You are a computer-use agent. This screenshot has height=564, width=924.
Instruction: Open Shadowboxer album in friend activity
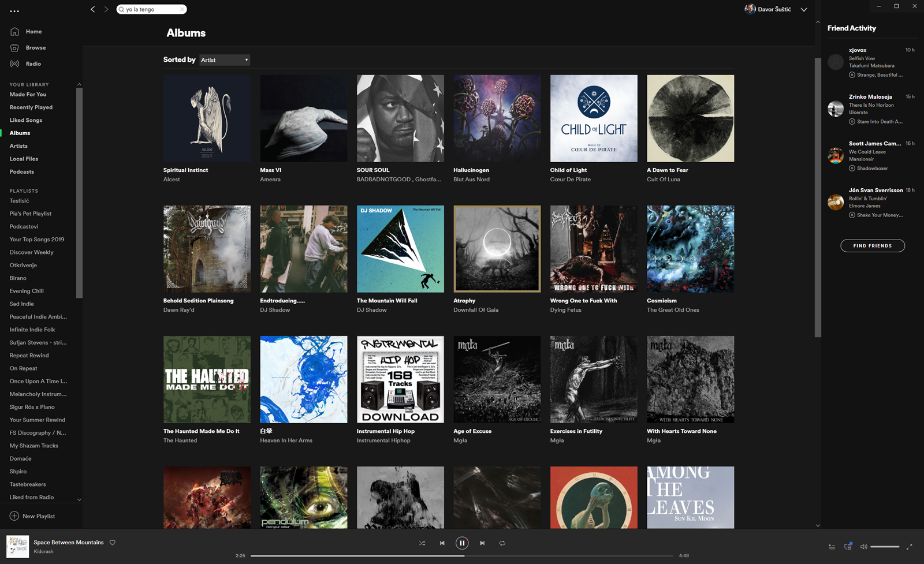873,169
